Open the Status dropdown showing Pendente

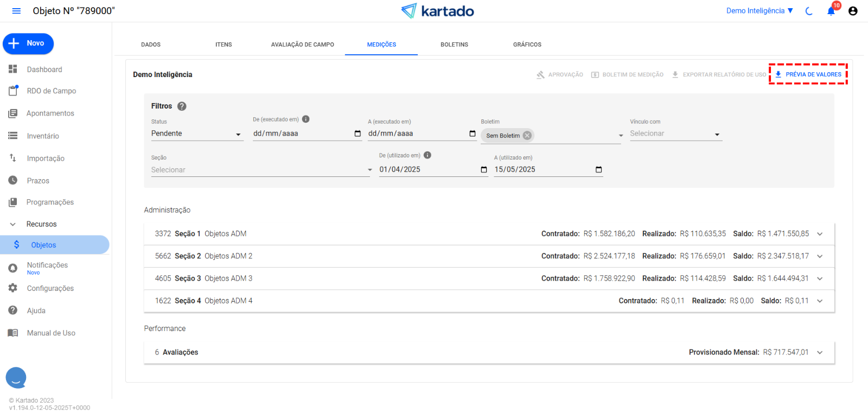click(x=196, y=134)
